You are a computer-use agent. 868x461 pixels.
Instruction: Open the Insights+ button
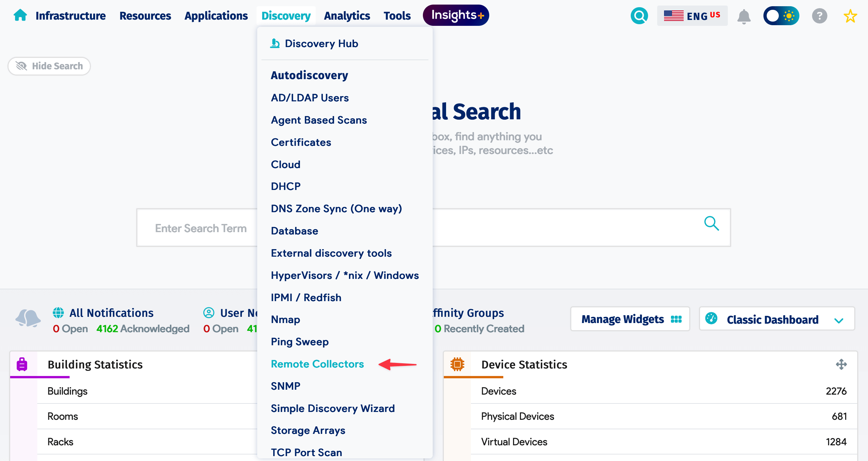click(x=456, y=15)
